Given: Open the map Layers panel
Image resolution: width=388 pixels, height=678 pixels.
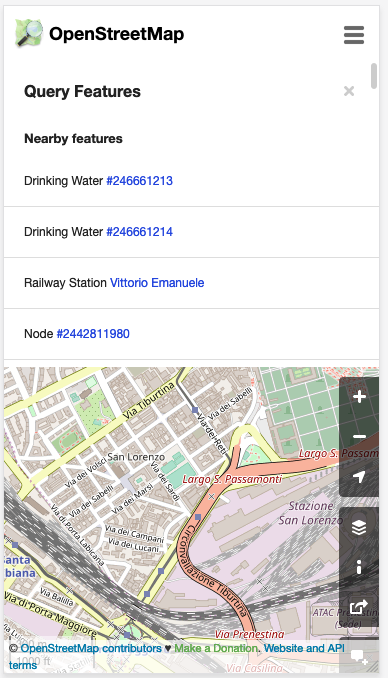Looking at the screenshot, I should coord(359,527).
